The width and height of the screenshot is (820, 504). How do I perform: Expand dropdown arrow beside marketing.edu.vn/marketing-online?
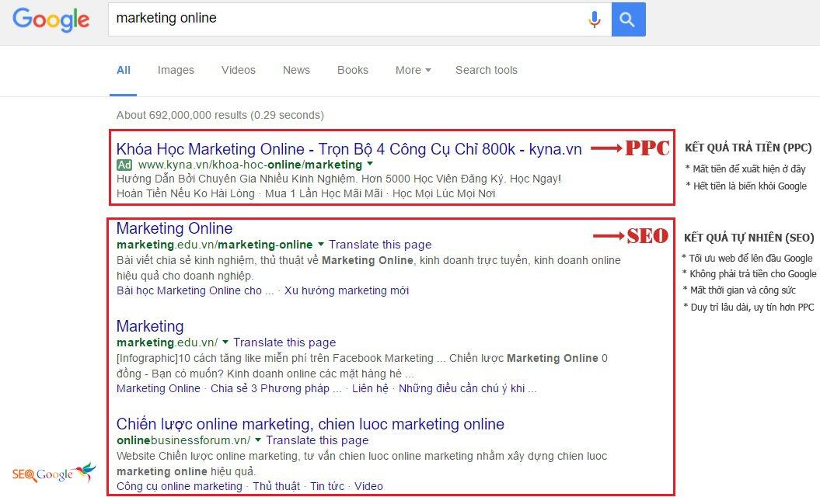pos(320,244)
